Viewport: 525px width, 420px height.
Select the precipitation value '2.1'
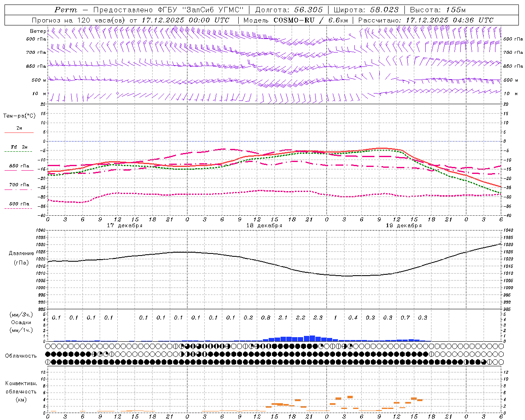(283, 317)
